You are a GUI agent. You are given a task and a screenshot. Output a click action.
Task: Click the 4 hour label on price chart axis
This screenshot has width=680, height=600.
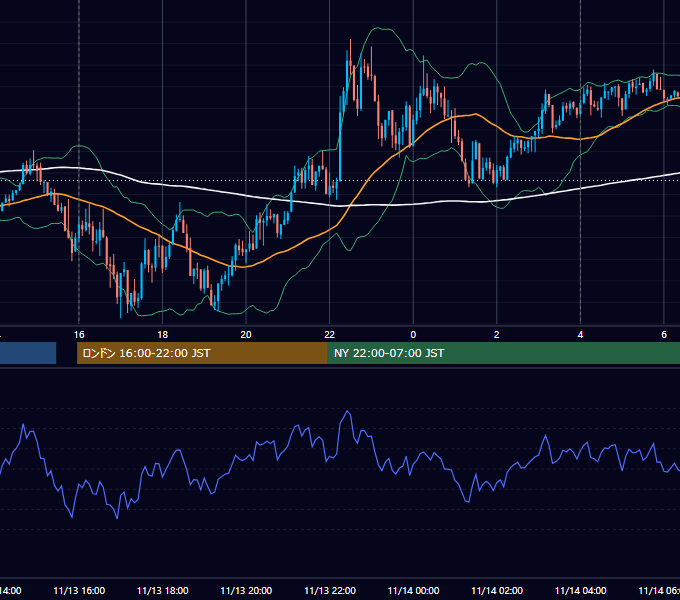tap(580, 335)
